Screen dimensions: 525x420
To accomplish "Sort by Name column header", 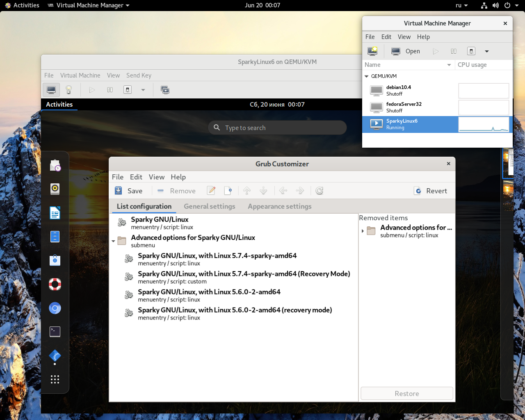I will coord(409,65).
